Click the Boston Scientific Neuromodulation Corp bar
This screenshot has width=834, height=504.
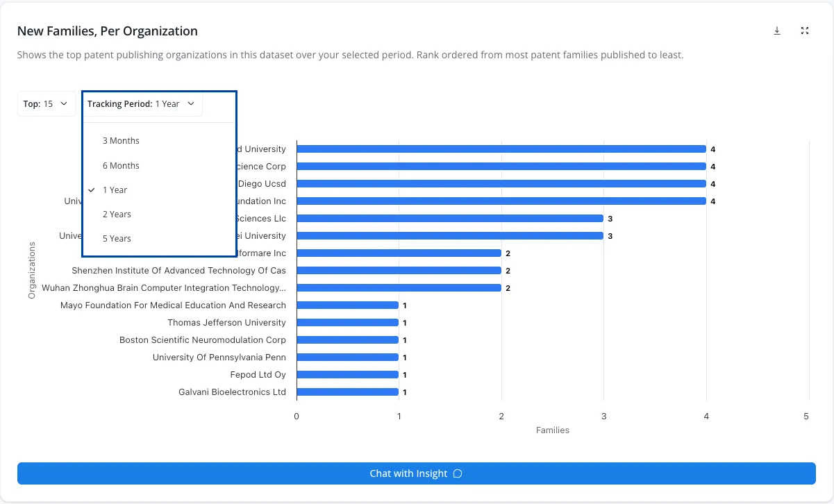point(347,340)
